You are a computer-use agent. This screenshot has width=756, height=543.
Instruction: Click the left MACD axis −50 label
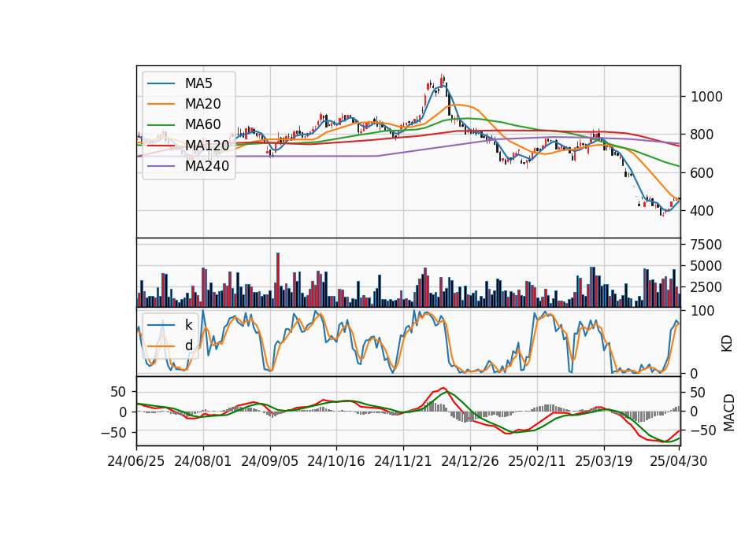[113, 433]
